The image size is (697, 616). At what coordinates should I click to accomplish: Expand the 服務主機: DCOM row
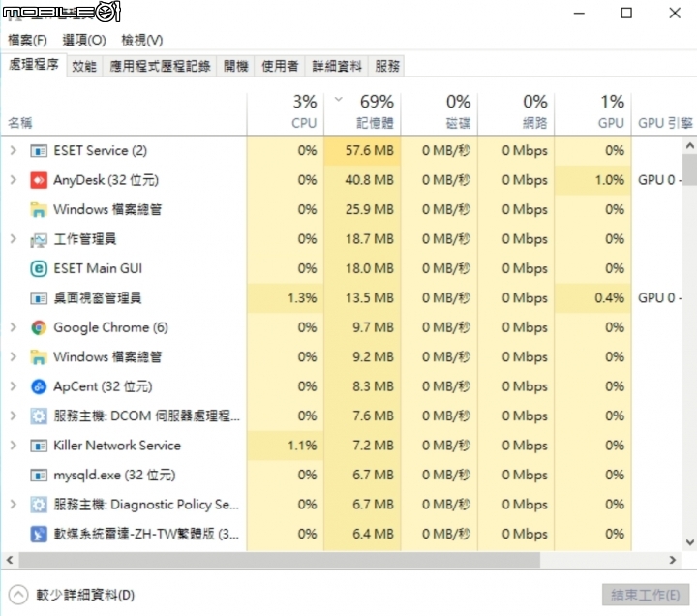tap(14, 416)
